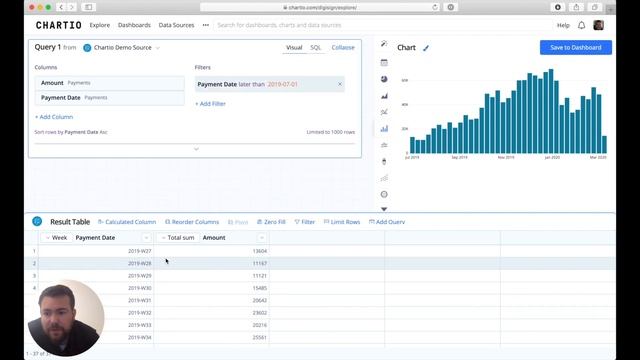This screenshot has height=360, width=640.
Task: Apply Zero Fill step
Action: [271, 222]
